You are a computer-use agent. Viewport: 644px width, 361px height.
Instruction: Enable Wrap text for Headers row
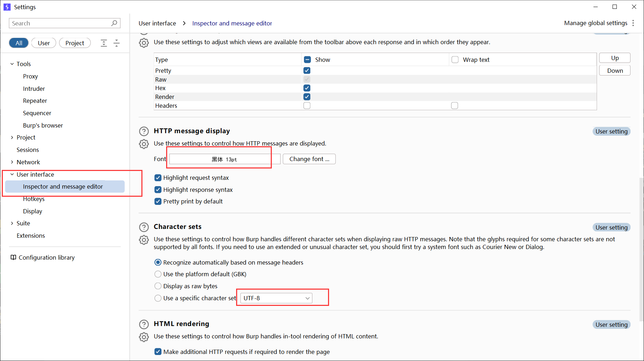tap(455, 106)
